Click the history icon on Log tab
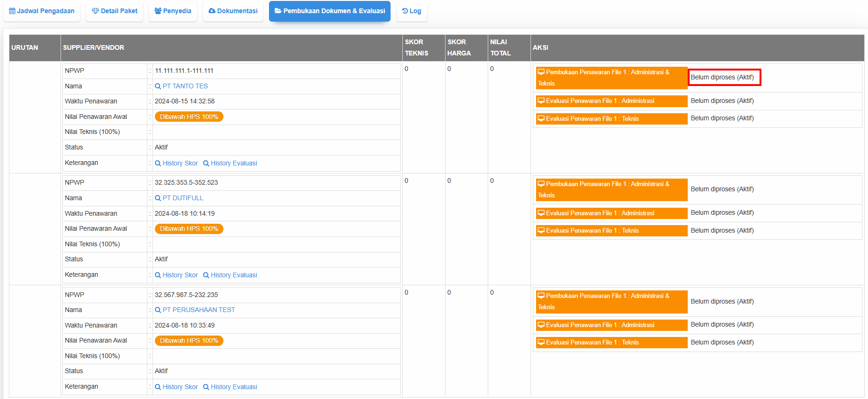Viewport: 868px width, 399px height. tap(405, 11)
